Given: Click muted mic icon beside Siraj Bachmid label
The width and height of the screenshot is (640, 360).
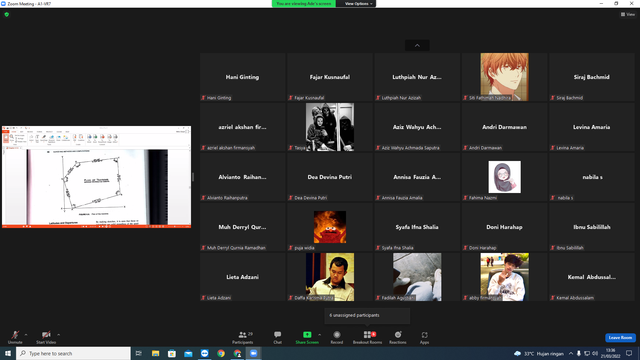Looking at the screenshot, I should tap(553, 98).
